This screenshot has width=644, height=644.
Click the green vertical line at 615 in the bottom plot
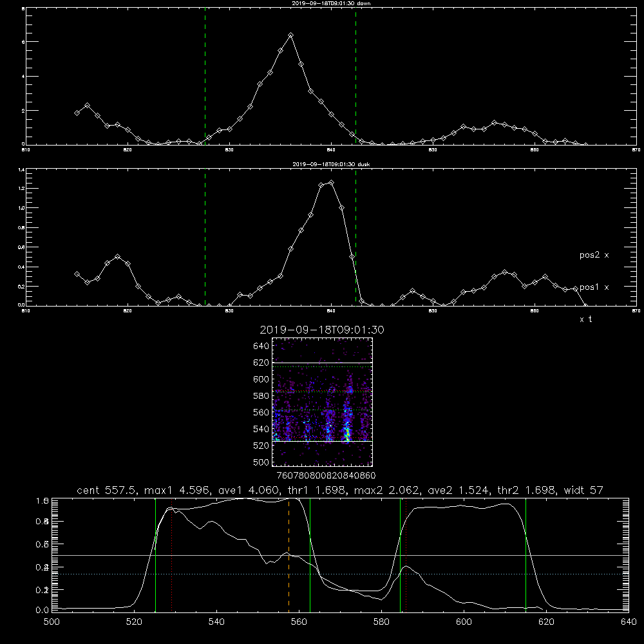pyautogui.click(x=526, y=555)
